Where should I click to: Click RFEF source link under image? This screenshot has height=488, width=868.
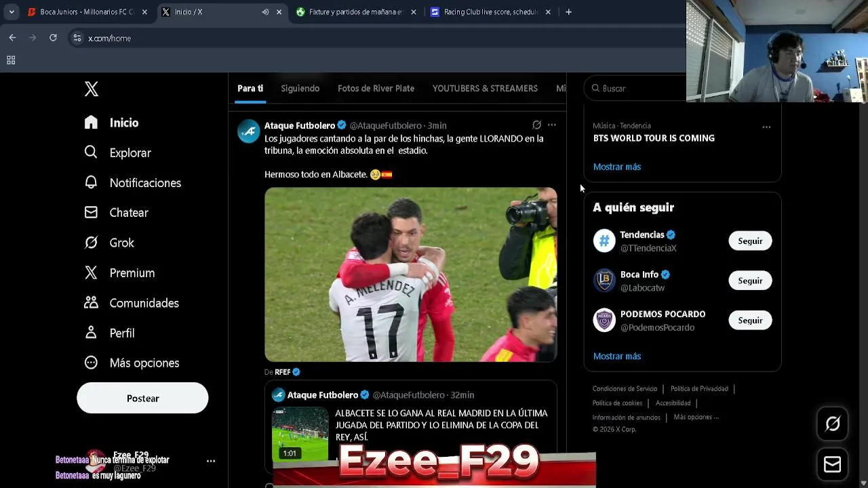[x=283, y=372]
